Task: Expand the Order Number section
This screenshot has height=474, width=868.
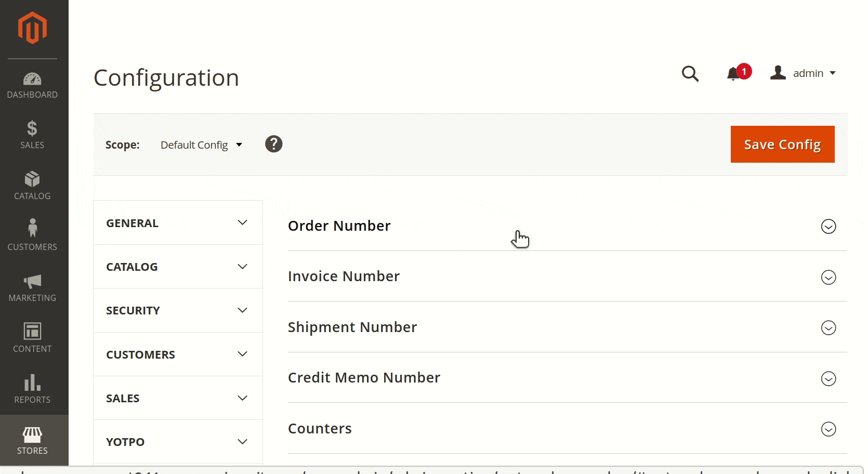Action: click(828, 227)
